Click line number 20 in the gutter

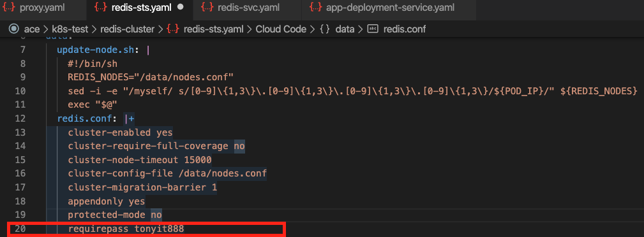20,229
